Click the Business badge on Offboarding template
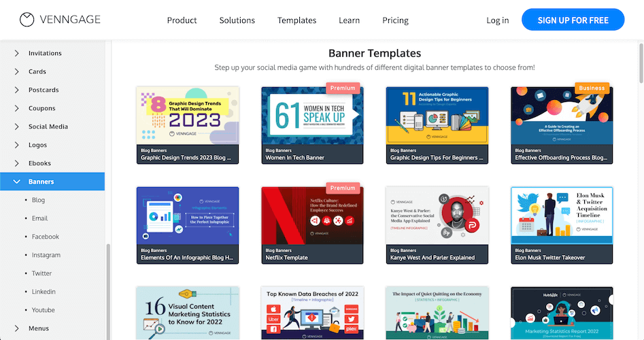Screen dimensions: 644x340 (x=592, y=88)
